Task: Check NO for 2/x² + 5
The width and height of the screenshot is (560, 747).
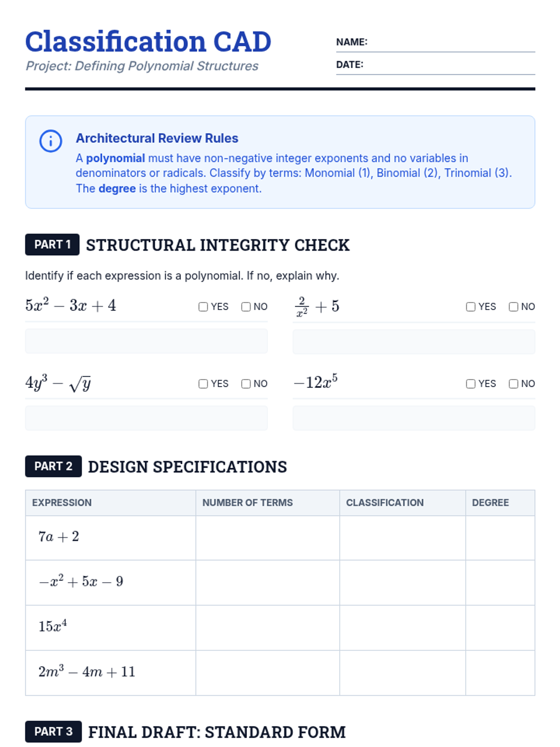Action: pos(513,307)
